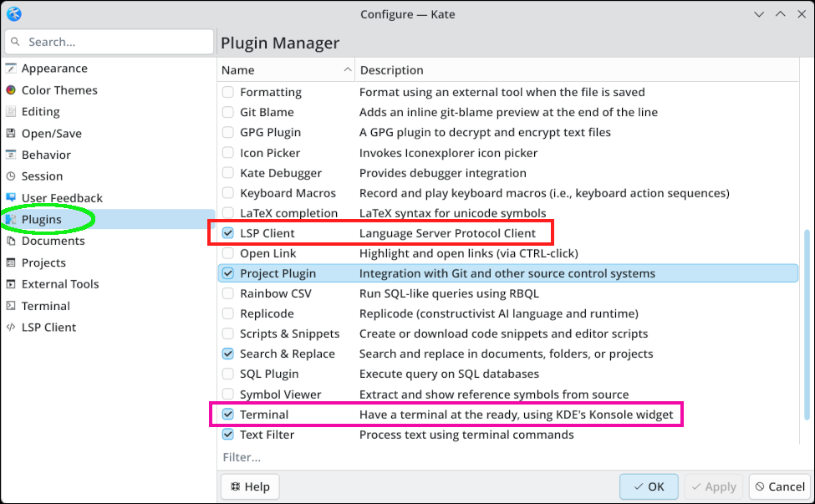Click the OK button

pos(649,486)
